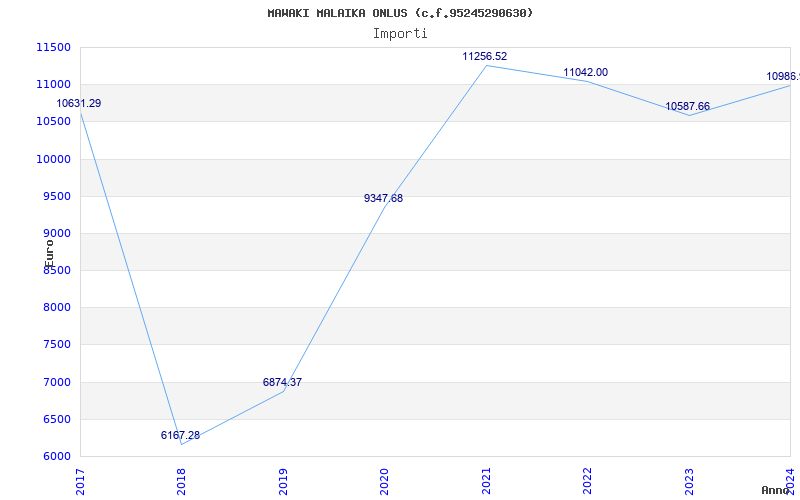
Task: Click the 10000 y-axis tick label
Action: click(53, 159)
